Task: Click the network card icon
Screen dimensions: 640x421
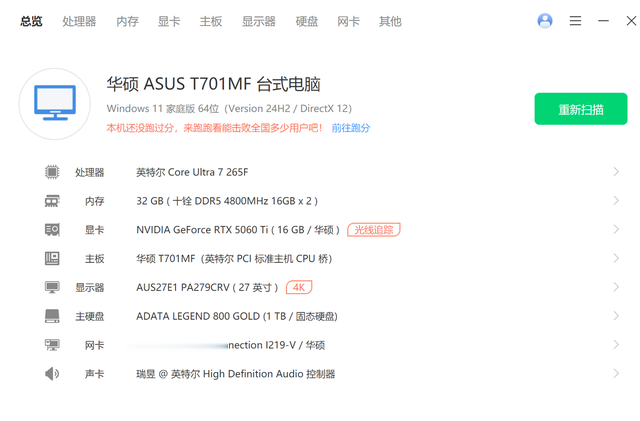Action: click(52, 345)
